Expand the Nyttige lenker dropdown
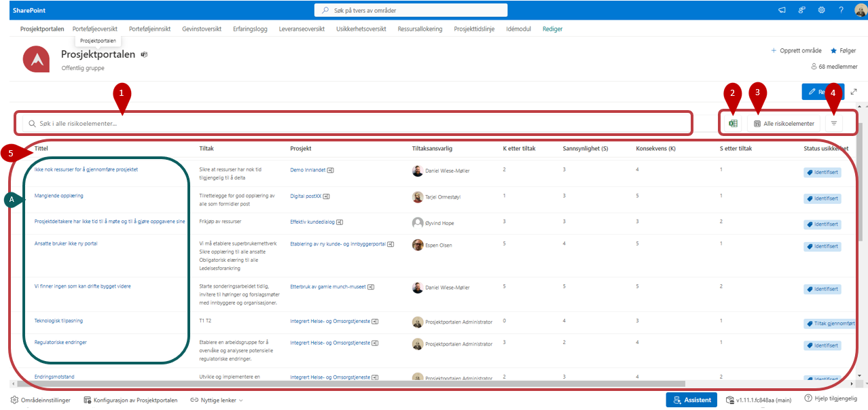This screenshot has height=410, width=868. [x=217, y=400]
